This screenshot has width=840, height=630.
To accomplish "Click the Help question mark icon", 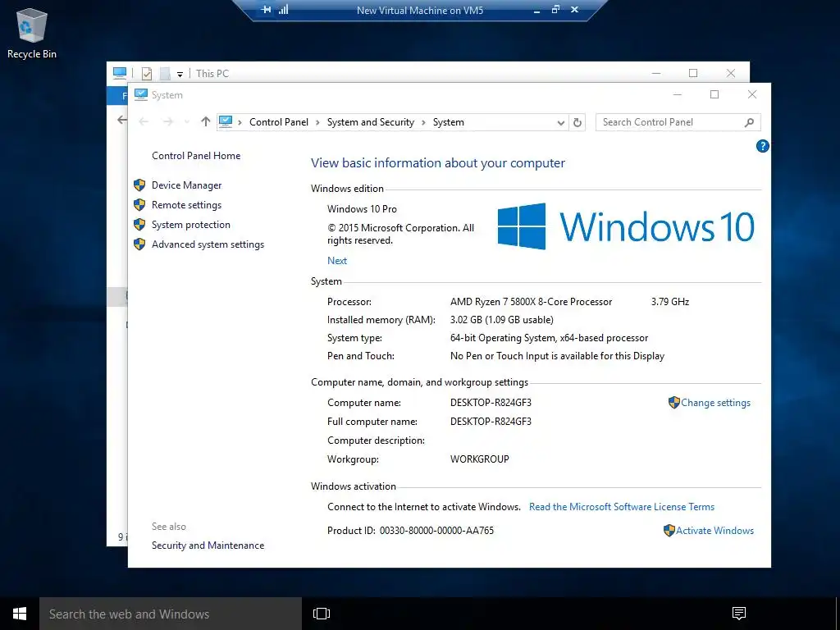I will tap(762, 146).
